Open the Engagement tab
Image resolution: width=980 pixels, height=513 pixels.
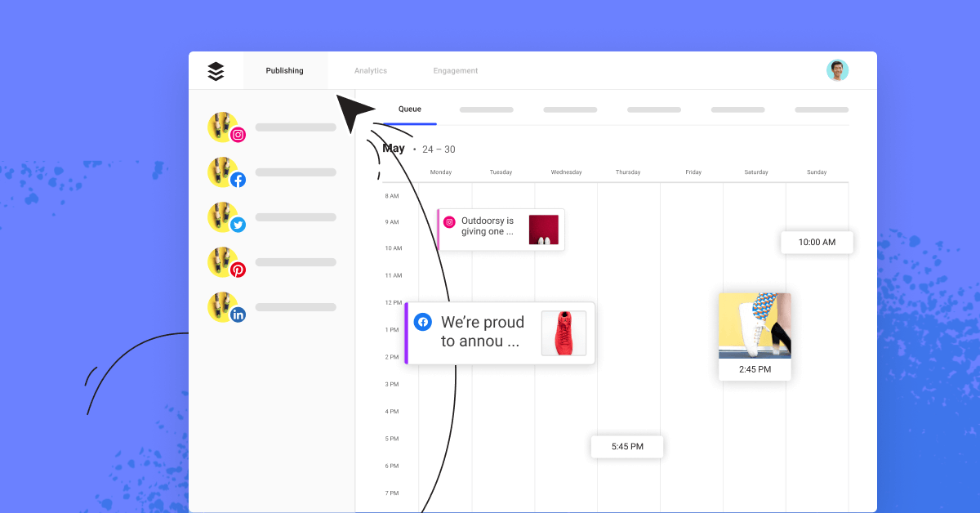pos(455,70)
